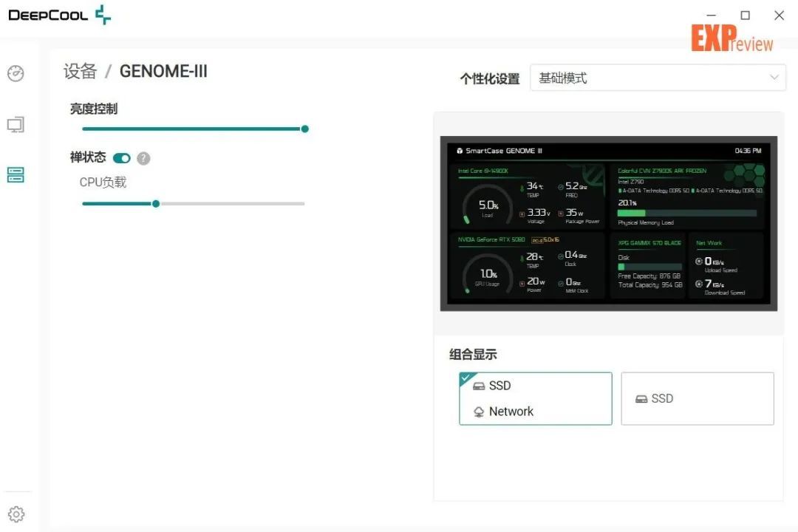
Task: Open the 基础模式 dropdown
Action: pos(658,78)
